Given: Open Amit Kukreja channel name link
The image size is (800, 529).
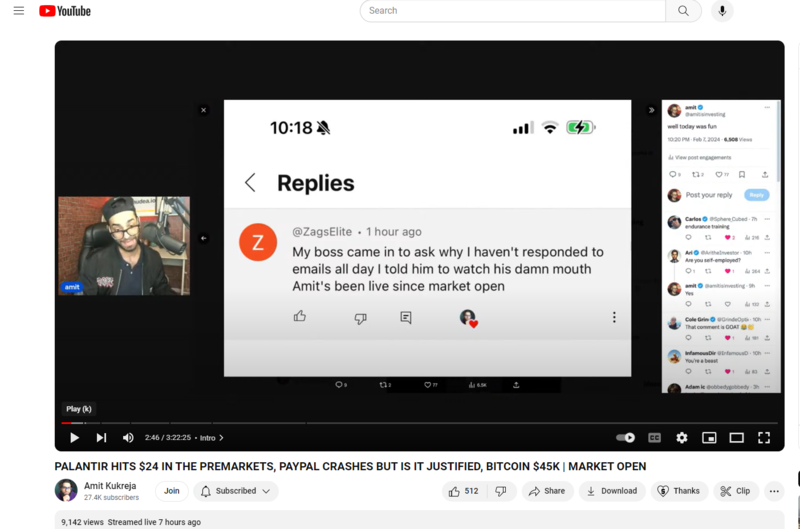Looking at the screenshot, I should (110, 486).
